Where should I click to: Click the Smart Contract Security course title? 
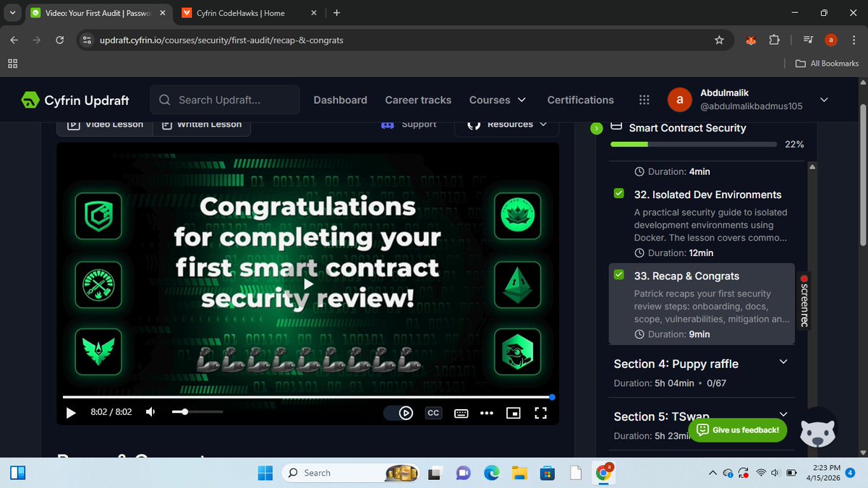pos(687,128)
